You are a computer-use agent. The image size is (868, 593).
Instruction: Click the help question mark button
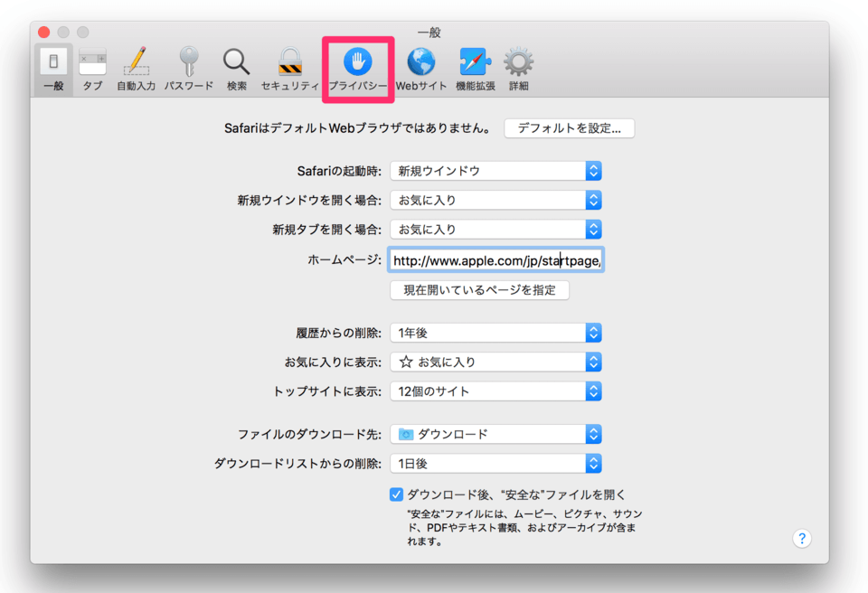[x=801, y=539]
